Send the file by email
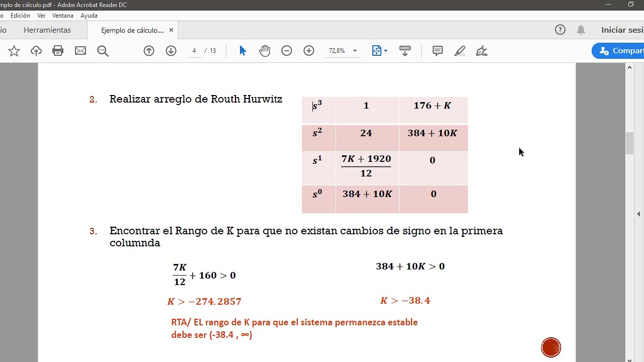 click(80, 51)
